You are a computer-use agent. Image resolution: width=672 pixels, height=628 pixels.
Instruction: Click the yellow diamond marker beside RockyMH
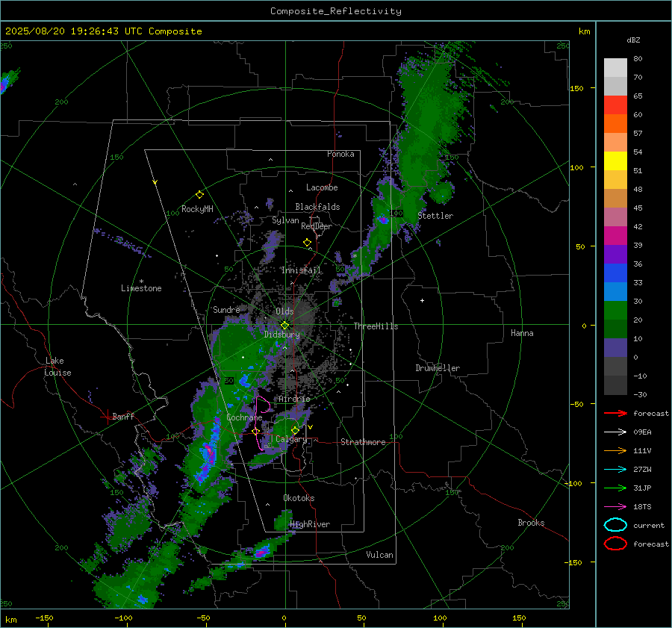pyautogui.click(x=199, y=195)
